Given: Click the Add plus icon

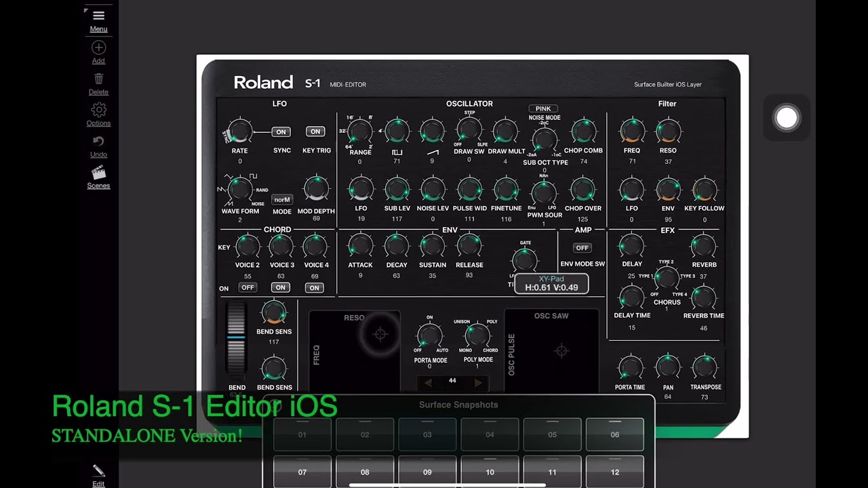Looking at the screenshot, I should tap(98, 47).
